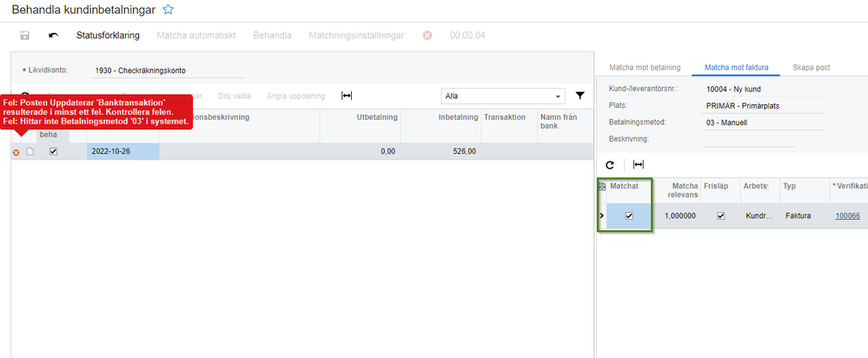Click Matcha automatiskt button
This screenshot has height=358, width=868.
coord(196,36)
